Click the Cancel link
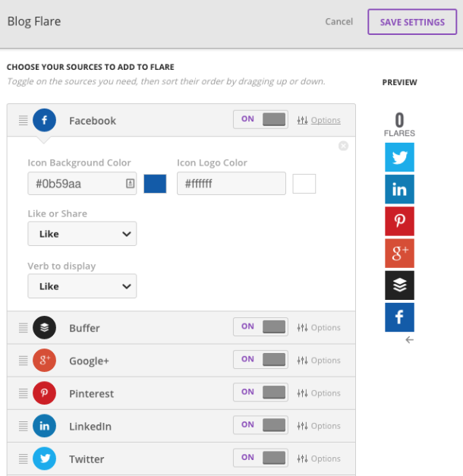 [339, 21]
